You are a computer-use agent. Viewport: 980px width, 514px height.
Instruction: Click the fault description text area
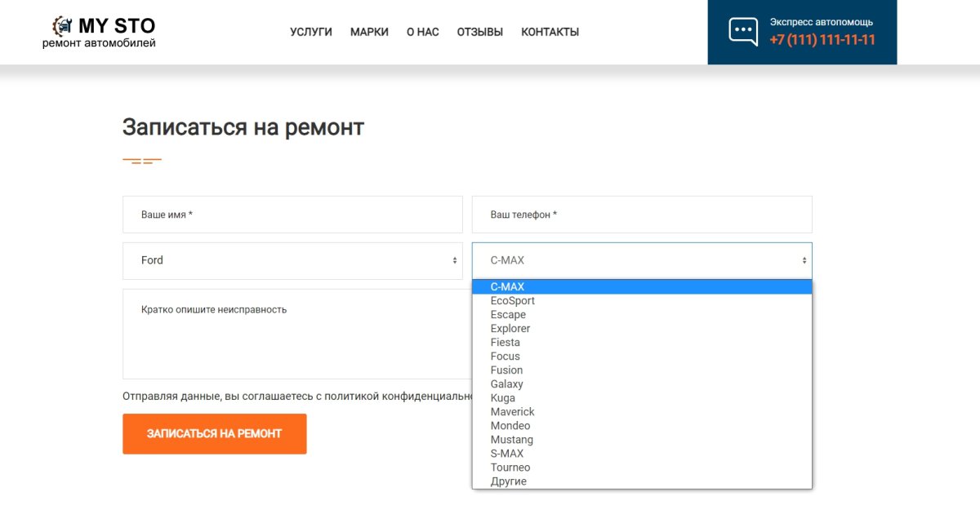pyautogui.click(x=292, y=333)
